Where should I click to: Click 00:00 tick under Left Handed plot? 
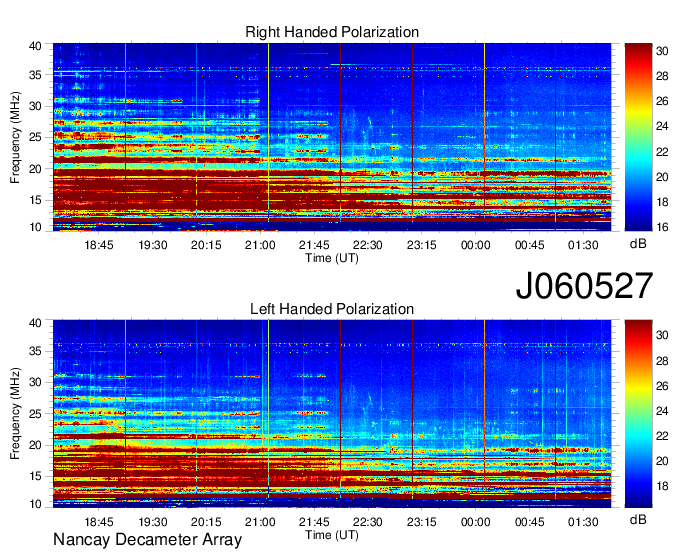pos(476,522)
